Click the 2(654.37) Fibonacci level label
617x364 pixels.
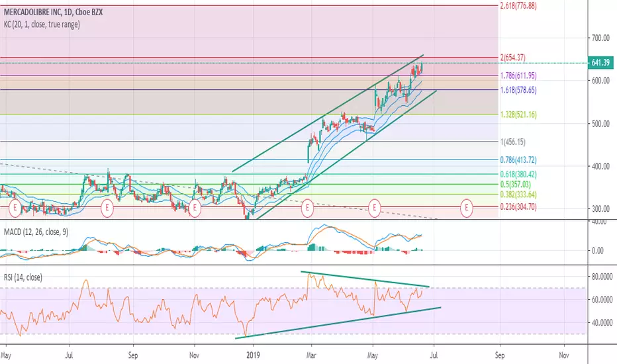pyautogui.click(x=512, y=58)
